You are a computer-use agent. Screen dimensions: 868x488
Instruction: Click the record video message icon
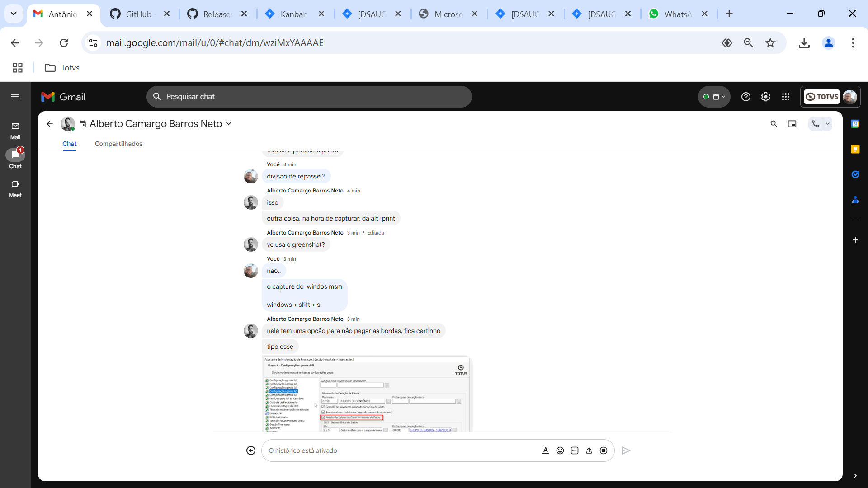coord(604,450)
